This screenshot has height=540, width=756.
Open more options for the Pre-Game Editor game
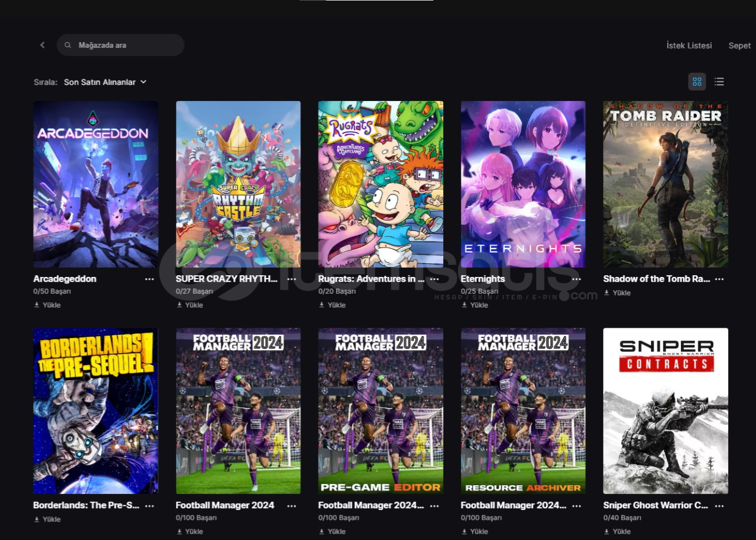point(435,506)
